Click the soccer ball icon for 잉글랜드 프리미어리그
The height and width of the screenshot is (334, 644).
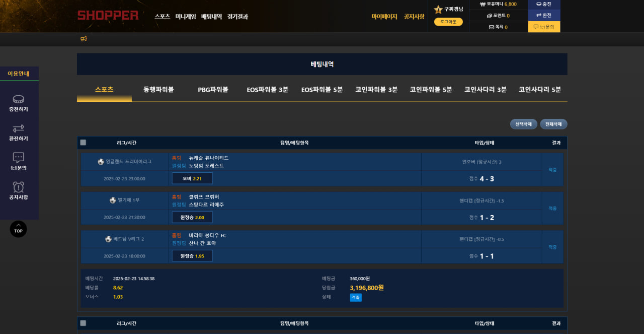coord(101,162)
